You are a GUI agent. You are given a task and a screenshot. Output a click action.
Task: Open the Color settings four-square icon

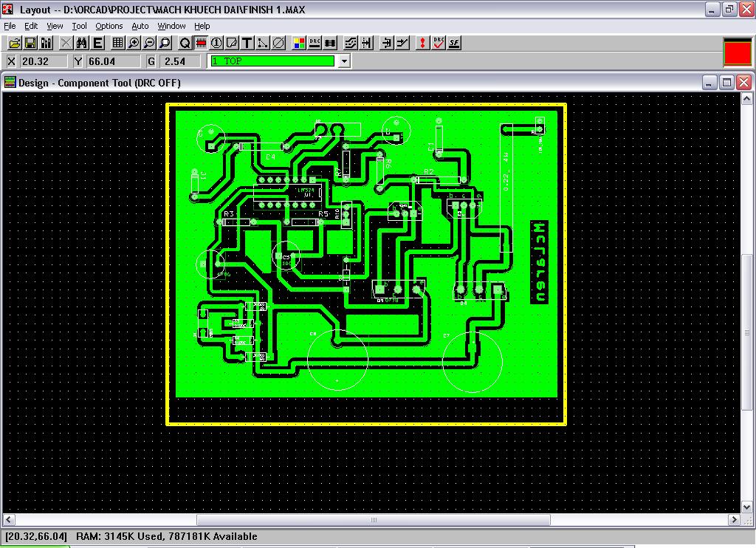tap(299, 44)
